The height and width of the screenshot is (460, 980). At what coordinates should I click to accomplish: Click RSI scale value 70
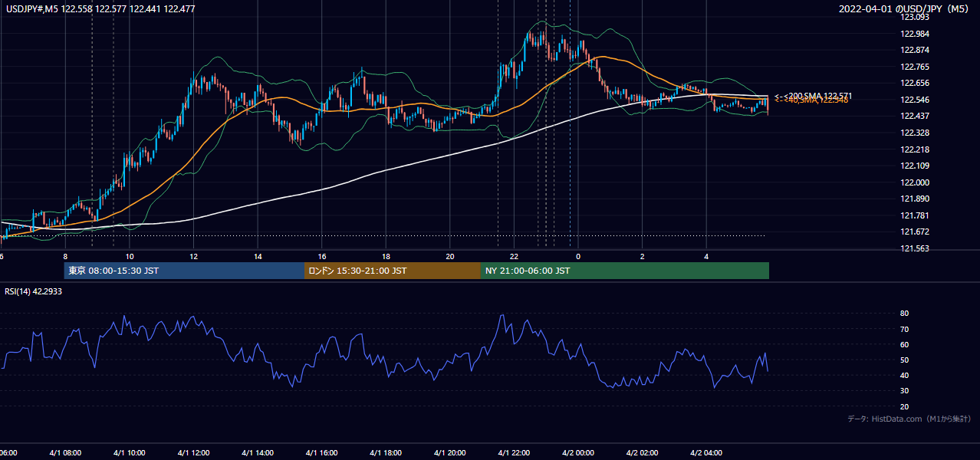click(x=904, y=329)
